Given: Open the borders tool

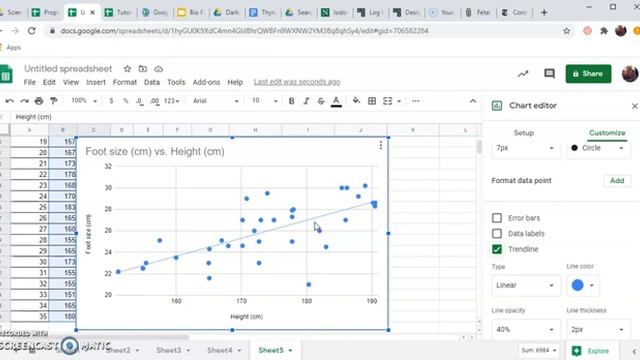Looking at the screenshot, I should coord(372,101).
